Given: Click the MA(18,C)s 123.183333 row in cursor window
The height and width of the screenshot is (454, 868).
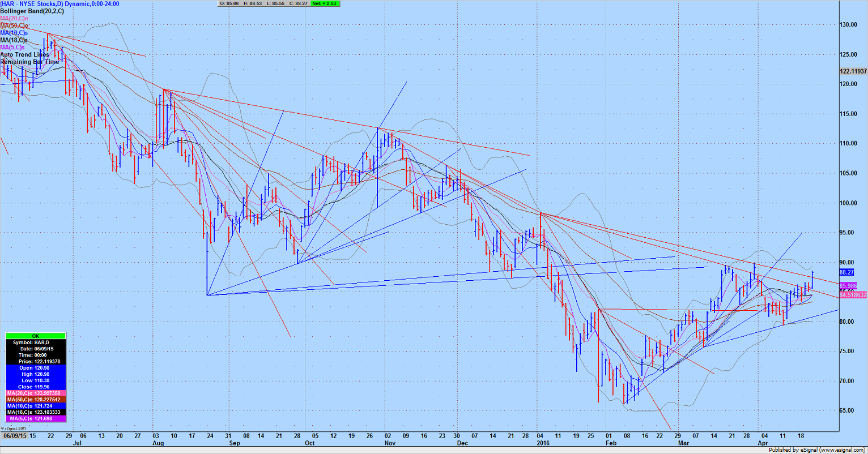Looking at the screenshot, I should click(x=36, y=412).
